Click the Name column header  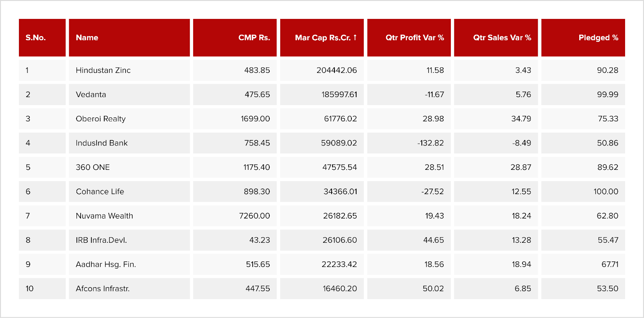coord(87,37)
